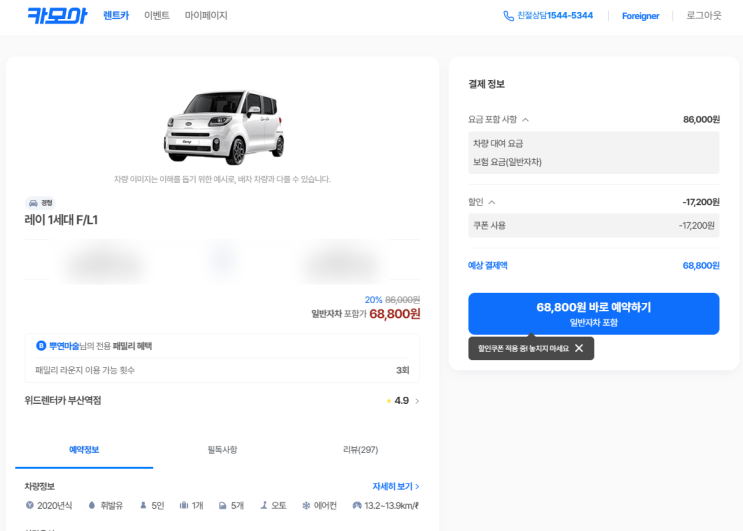This screenshot has width=743, height=531.
Task: Click the 결제 정보 heading
Action: point(487,84)
